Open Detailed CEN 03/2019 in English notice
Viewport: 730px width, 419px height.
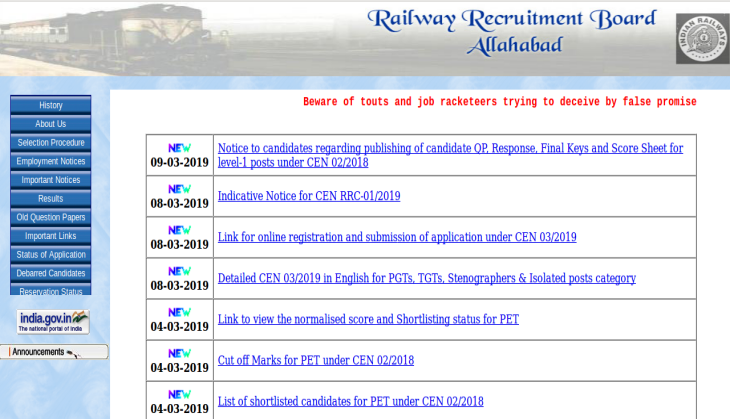click(x=427, y=278)
